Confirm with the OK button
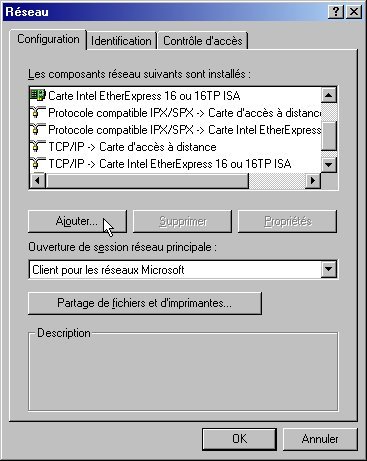The height and width of the screenshot is (461, 367). (x=239, y=439)
